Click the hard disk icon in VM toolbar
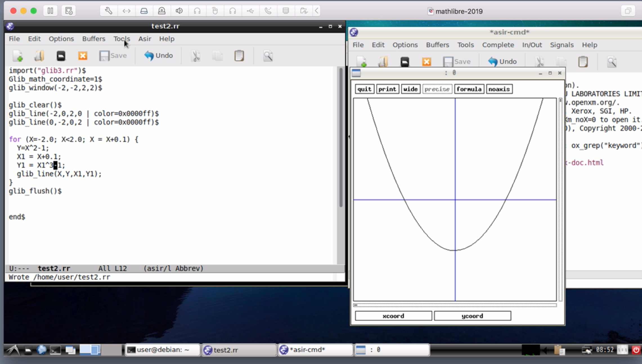This screenshot has height=364, width=642. (x=144, y=11)
